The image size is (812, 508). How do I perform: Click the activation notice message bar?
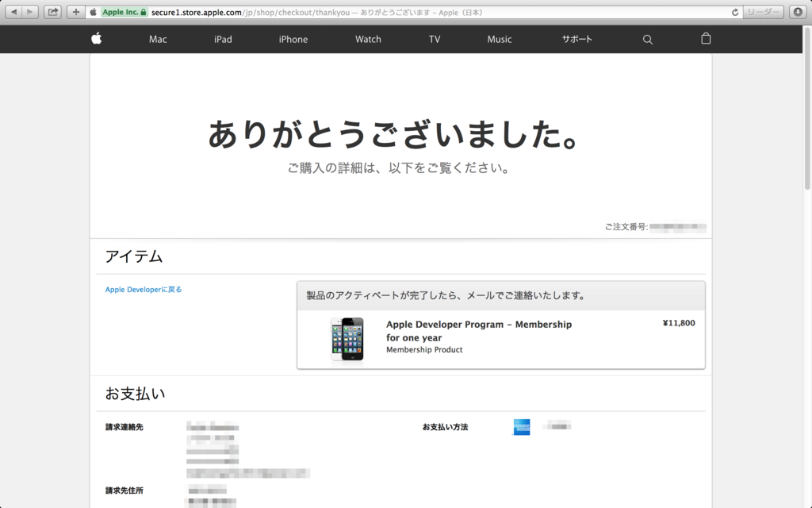click(x=501, y=295)
